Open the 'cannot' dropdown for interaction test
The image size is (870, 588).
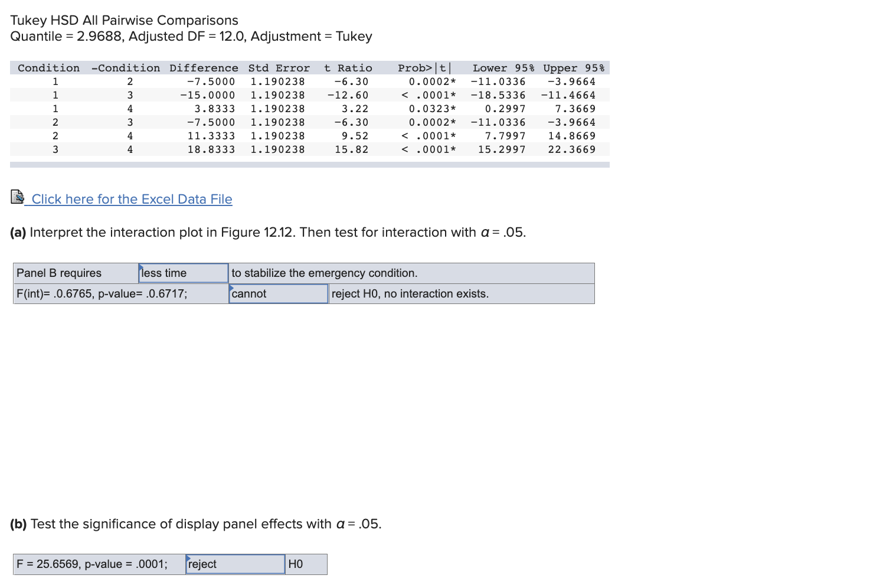pos(278,294)
